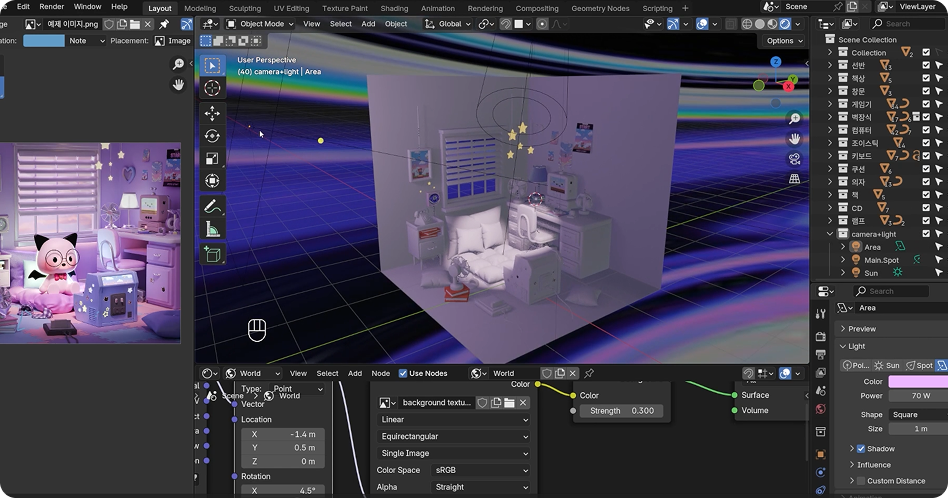Activate the 3D Cursor tool
The height and width of the screenshot is (498, 948).
[x=212, y=88]
